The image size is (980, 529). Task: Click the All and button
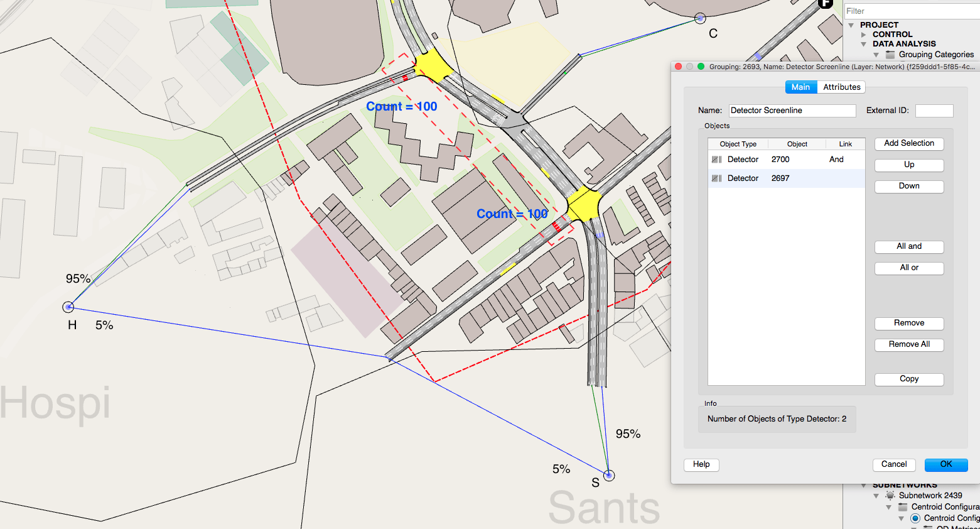click(x=909, y=246)
